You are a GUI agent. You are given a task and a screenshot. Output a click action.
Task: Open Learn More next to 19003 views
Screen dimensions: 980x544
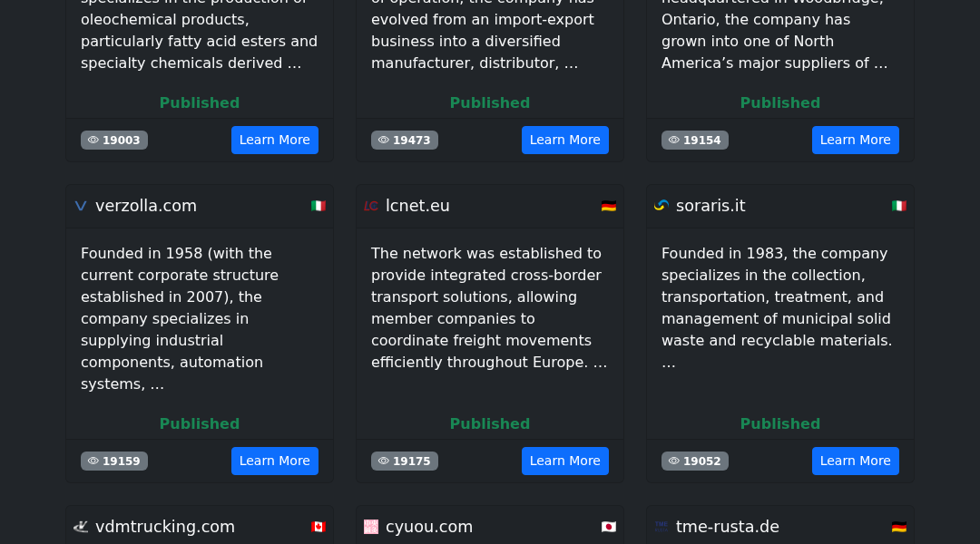click(274, 140)
